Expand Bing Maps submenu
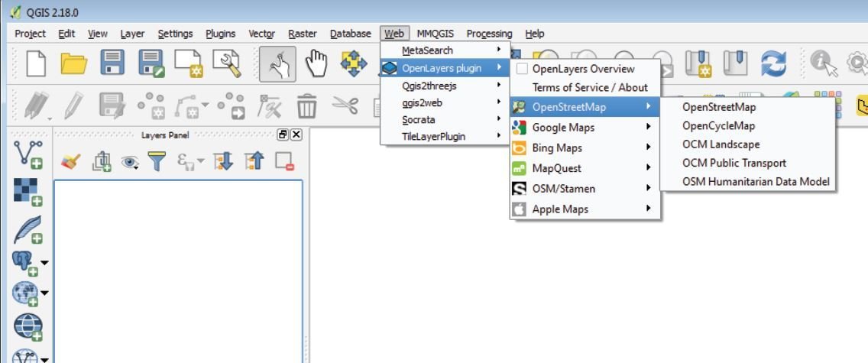Image resolution: width=868 pixels, height=363 pixels. pyautogui.click(x=585, y=147)
